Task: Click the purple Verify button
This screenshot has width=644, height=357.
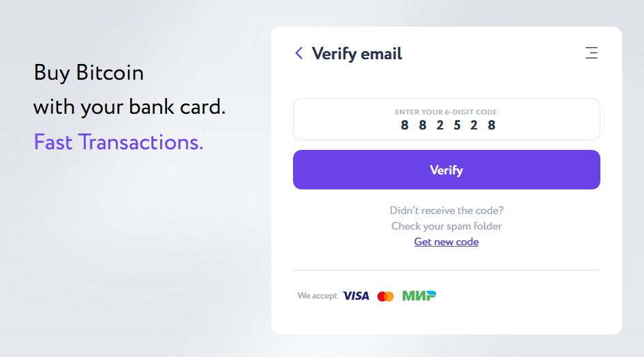Action: tap(446, 170)
